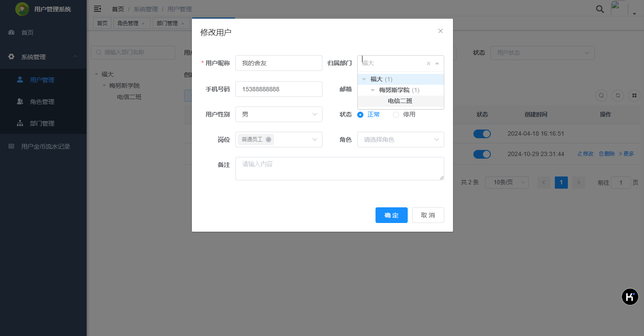The image size is (644, 336).
Task: Click the floating black K icon
Action: (630, 297)
